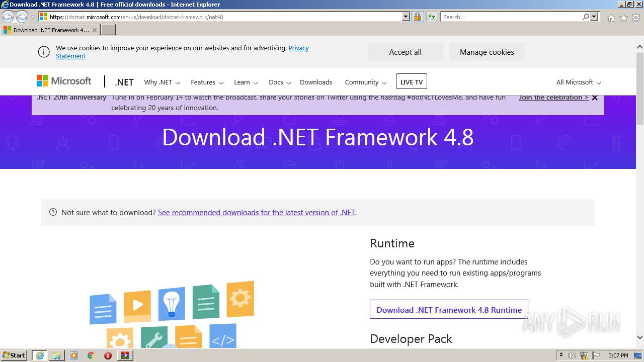The image size is (644, 362).
Task: Click the question mark help icon
Action: pos(53,212)
